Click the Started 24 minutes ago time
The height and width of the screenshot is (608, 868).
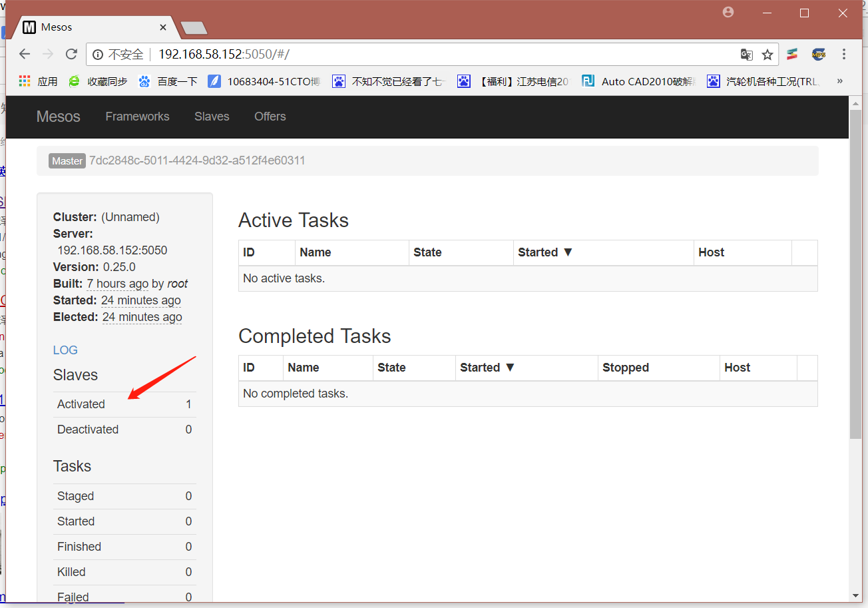[141, 300]
